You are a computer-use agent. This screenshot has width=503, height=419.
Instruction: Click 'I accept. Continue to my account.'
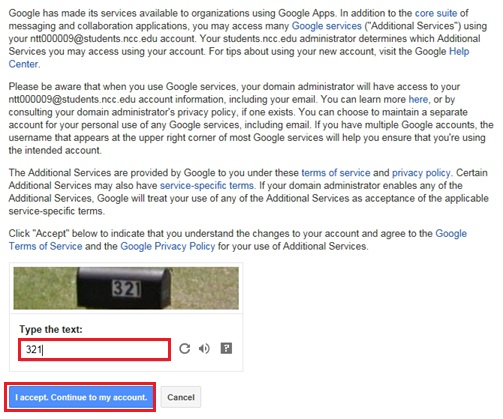click(81, 397)
